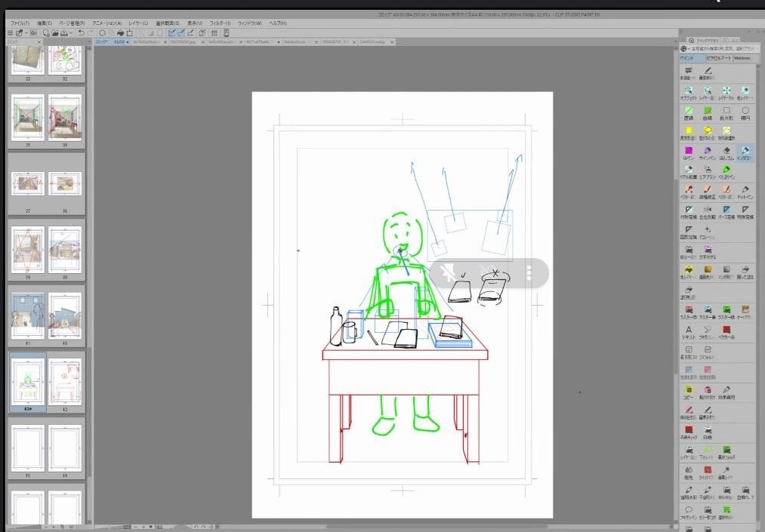Open page 42 thumbnail

(x=65, y=383)
